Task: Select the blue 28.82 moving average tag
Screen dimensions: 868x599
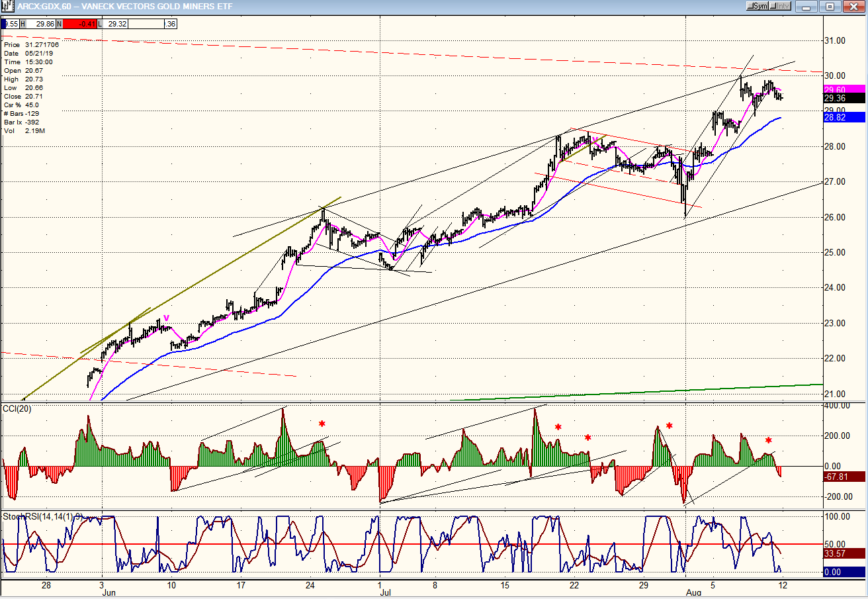Action: tap(842, 117)
